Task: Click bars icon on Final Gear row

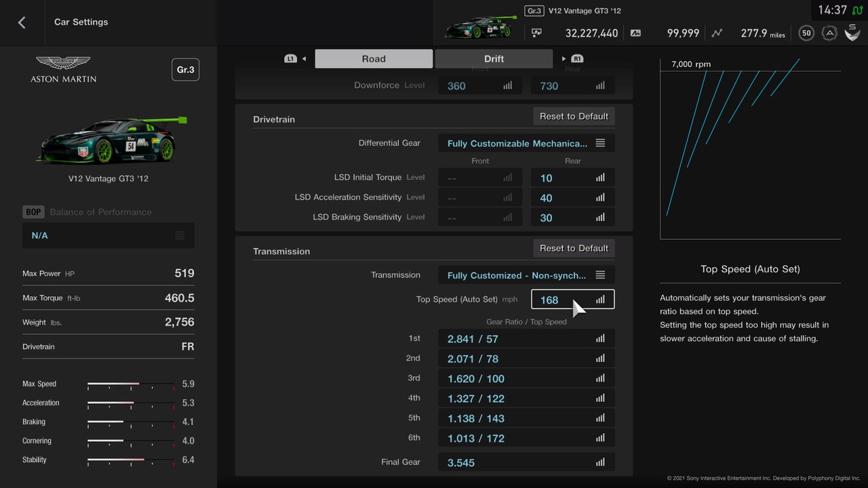Action: click(600, 462)
